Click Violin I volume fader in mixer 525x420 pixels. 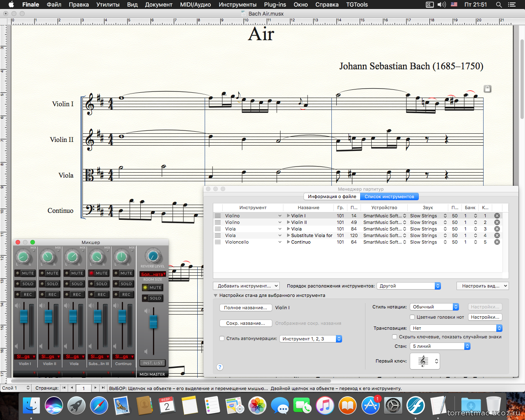(24, 316)
